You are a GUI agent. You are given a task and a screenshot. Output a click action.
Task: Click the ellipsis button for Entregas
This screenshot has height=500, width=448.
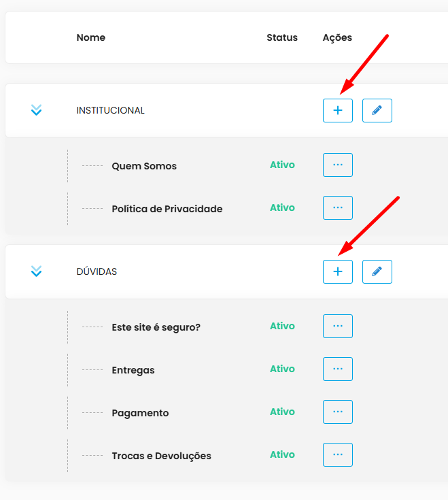tap(337, 369)
